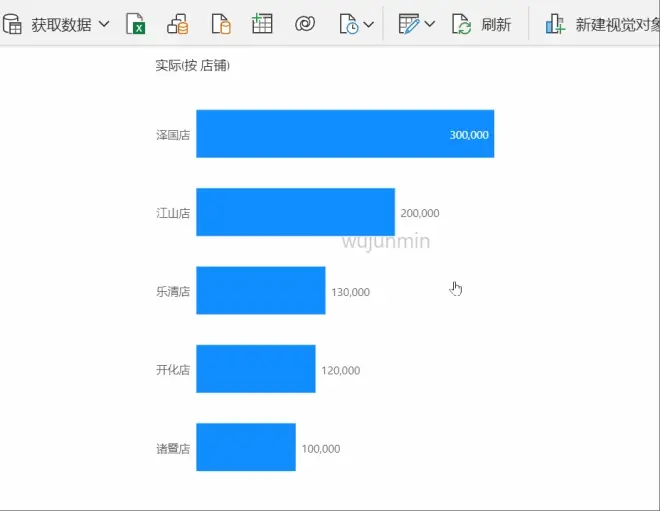
Task: Click the 刷新 text label
Action: (x=496, y=24)
